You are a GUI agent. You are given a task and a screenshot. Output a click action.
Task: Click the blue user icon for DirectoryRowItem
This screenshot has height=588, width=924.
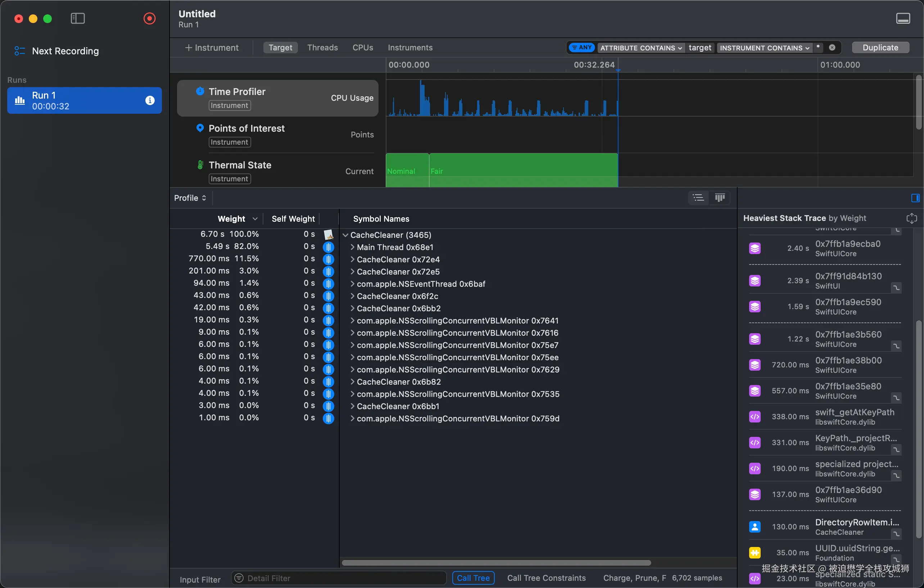coord(755,527)
